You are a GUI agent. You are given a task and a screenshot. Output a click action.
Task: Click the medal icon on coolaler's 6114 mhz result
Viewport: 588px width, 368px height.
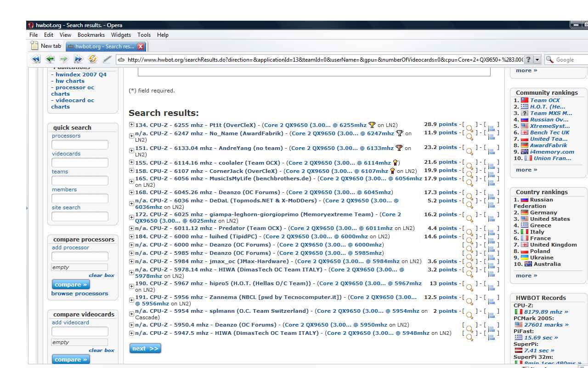(395, 162)
